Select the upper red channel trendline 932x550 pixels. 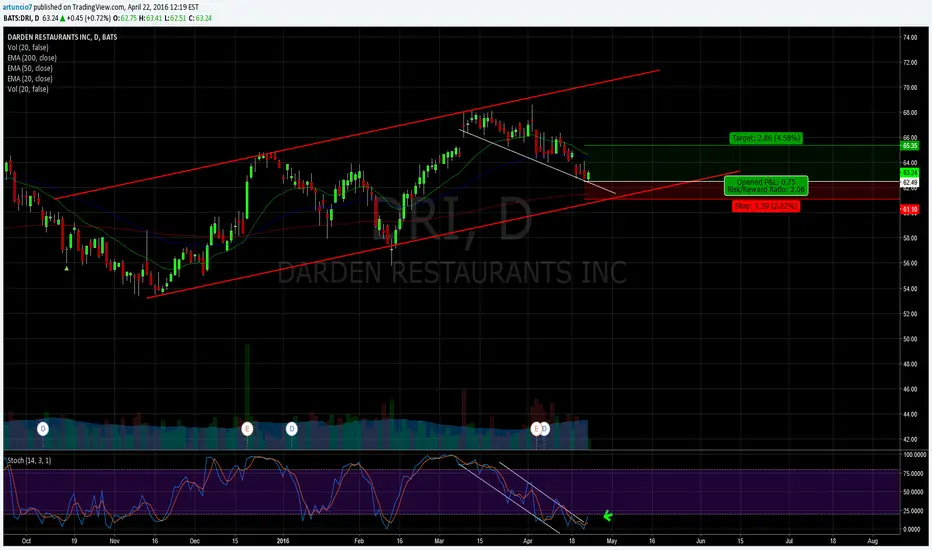point(357,134)
